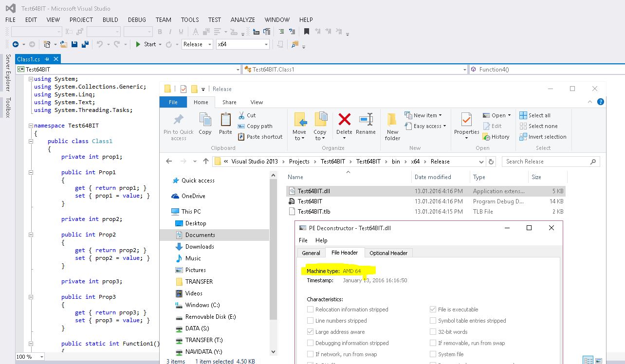Switch Explorer to Details view icon
625x364 pixels.
coord(588,361)
